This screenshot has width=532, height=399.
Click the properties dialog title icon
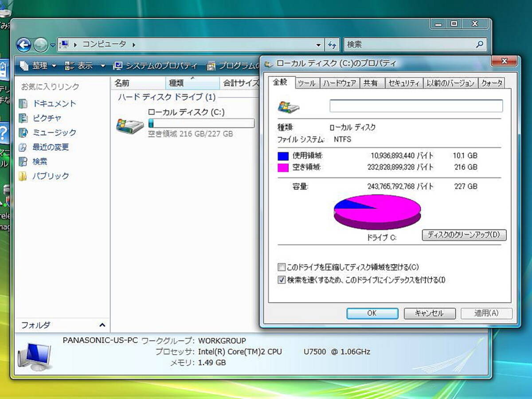tap(268, 64)
